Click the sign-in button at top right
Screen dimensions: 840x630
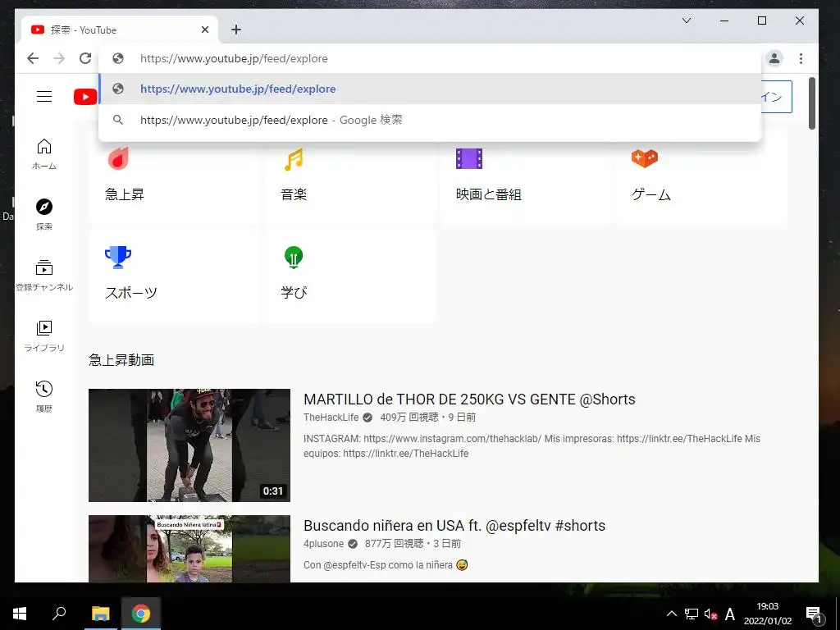(776, 97)
